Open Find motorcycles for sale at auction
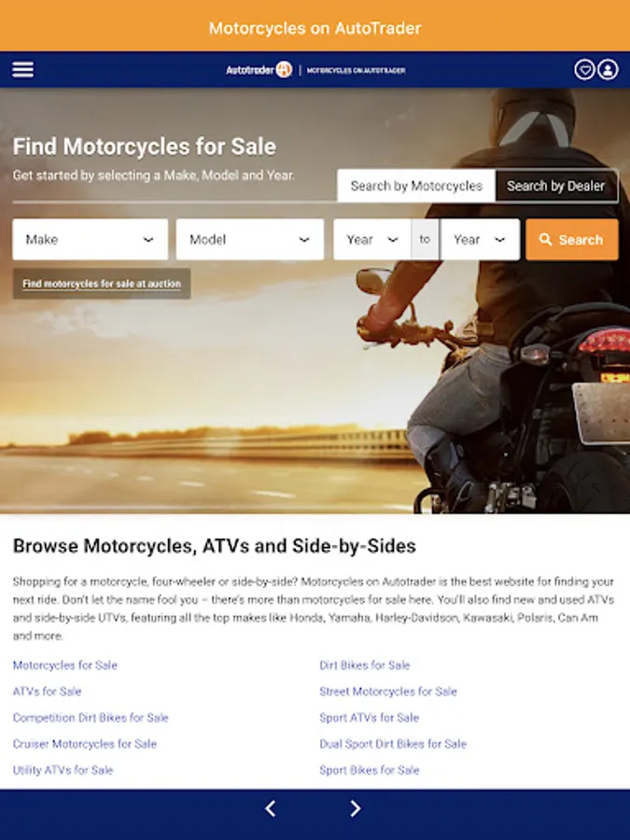Viewport: 630px width, 840px height. 102,284
